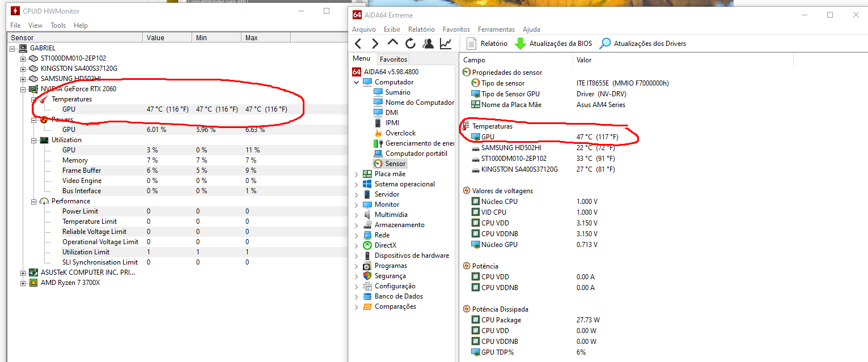
Task: Open the Ferramentas menu in AIDA64
Action: [x=496, y=29]
